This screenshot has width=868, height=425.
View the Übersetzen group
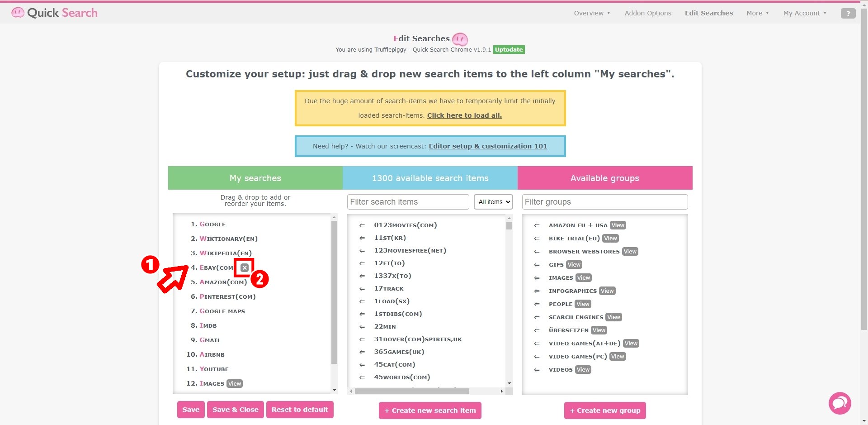[x=599, y=330]
